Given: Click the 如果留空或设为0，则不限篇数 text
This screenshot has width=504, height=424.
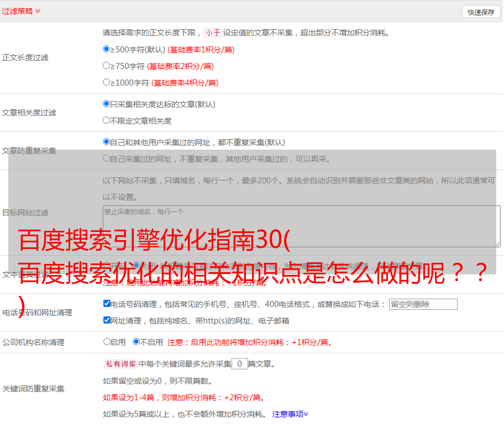Looking at the screenshot, I should [158, 381].
